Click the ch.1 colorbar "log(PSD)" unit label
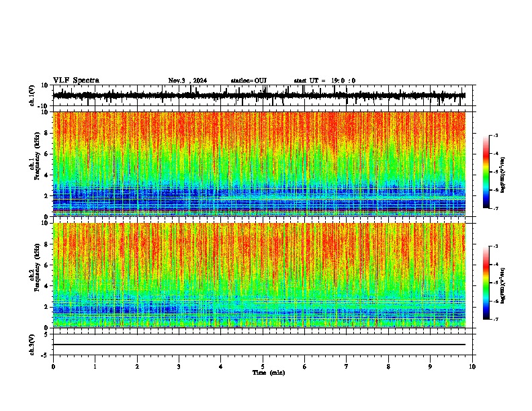The height and width of the screenshot is (411, 532). tap(503, 175)
